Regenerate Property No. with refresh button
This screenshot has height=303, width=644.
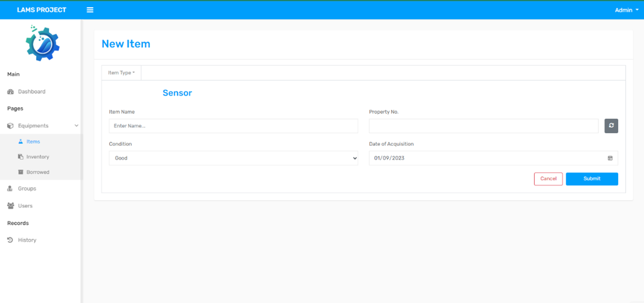[611, 126]
